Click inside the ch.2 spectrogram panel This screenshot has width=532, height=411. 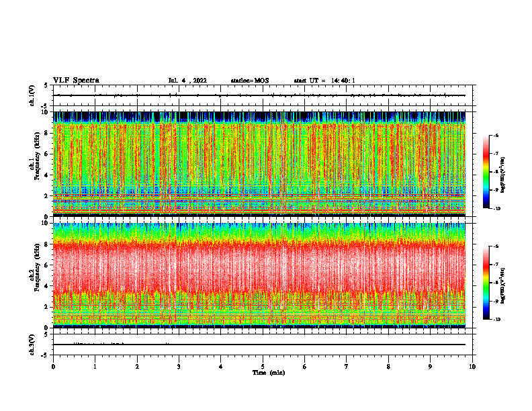click(x=259, y=275)
